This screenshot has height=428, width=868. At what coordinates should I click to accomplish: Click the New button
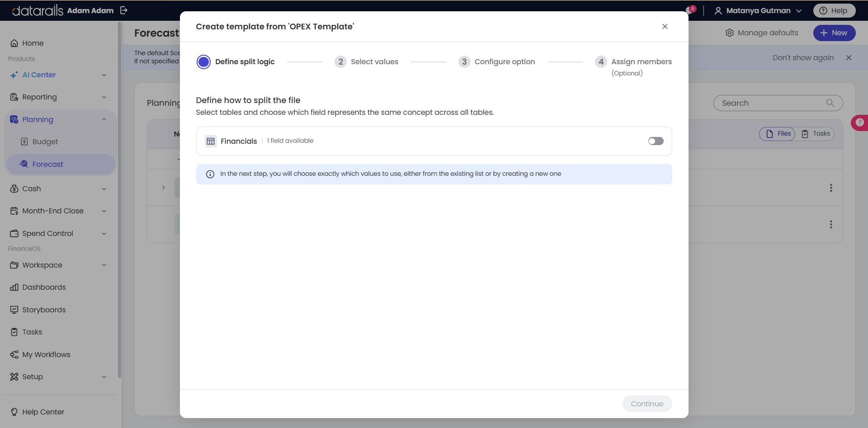(x=834, y=33)
